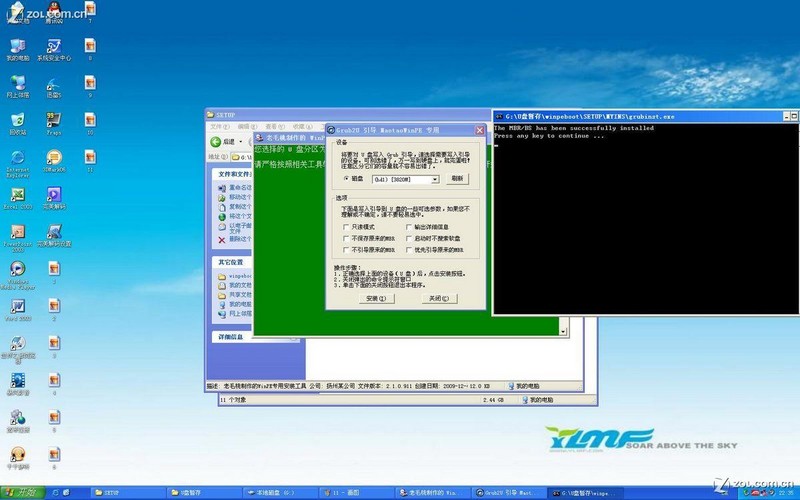Click the Grub2U dialog title bar icon
The height and width of the screenshot is (500, 800).
331,130
